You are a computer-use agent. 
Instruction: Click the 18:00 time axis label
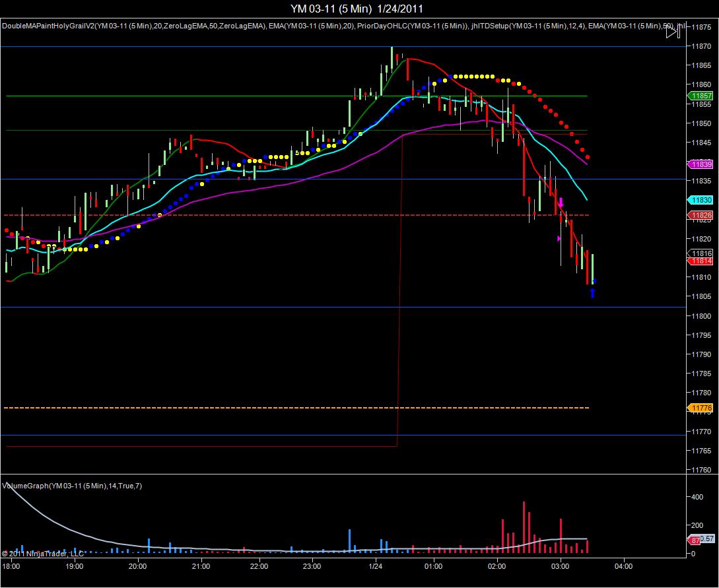(x=11, y=566)
